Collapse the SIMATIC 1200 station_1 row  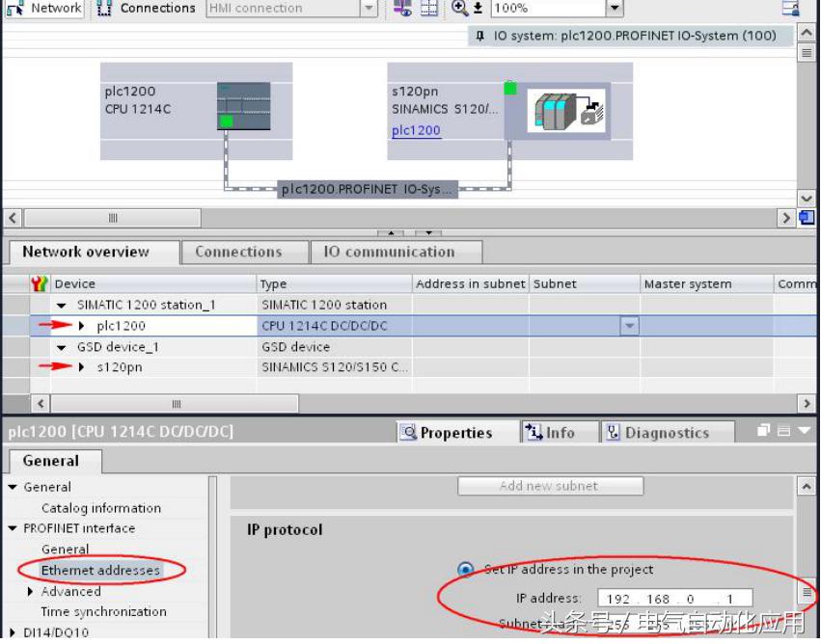click(61, 305)
